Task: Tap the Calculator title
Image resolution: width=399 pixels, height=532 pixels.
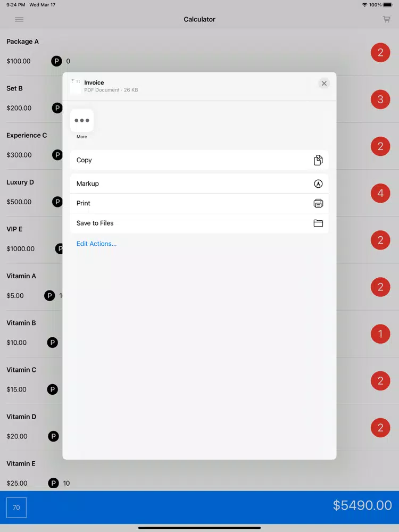Action: [x=199, y=19]
